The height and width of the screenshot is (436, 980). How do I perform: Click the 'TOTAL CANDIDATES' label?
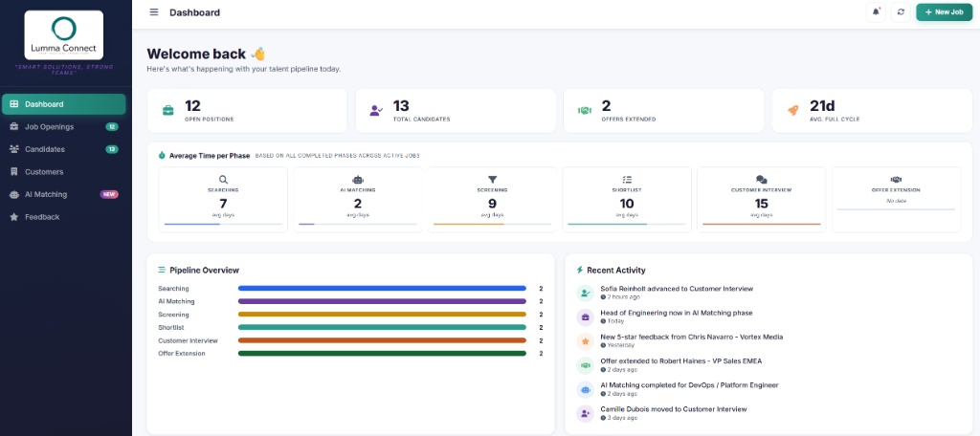(421, 120)
